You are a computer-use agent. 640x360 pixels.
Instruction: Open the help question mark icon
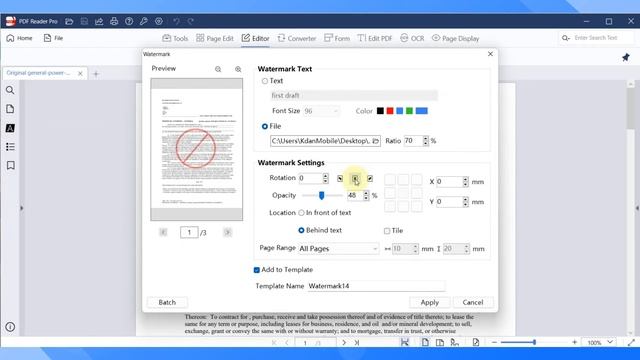129,21
